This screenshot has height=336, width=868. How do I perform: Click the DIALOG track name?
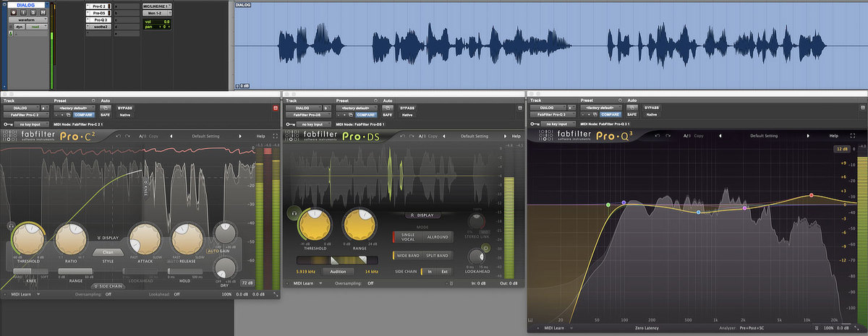coord(25,5)
